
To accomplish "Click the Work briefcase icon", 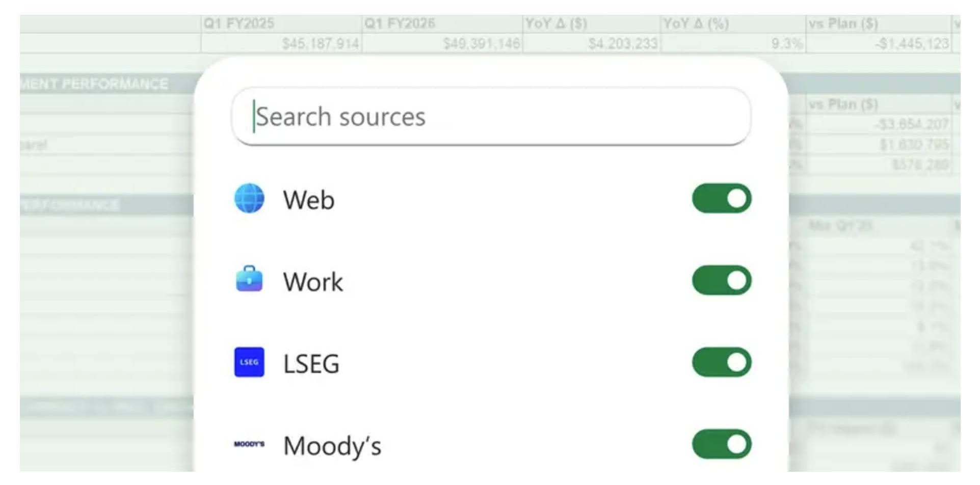I will [249, 279].
